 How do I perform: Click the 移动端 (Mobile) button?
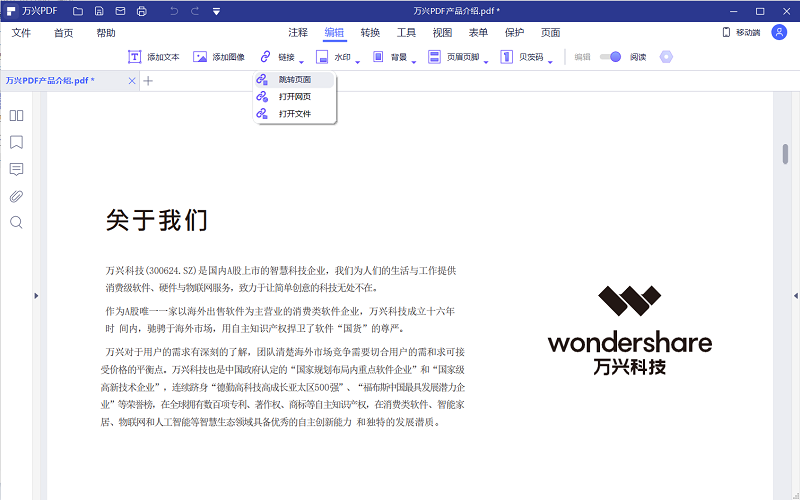click(x=741, y=33)
